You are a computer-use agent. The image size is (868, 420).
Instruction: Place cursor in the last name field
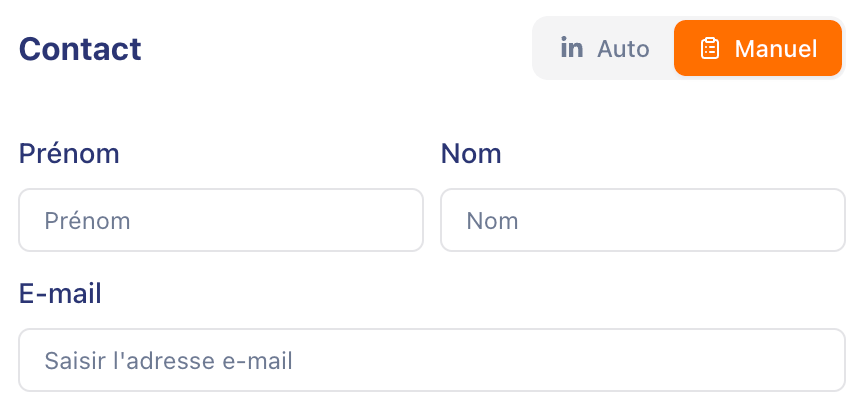click(x=643, y=220)
